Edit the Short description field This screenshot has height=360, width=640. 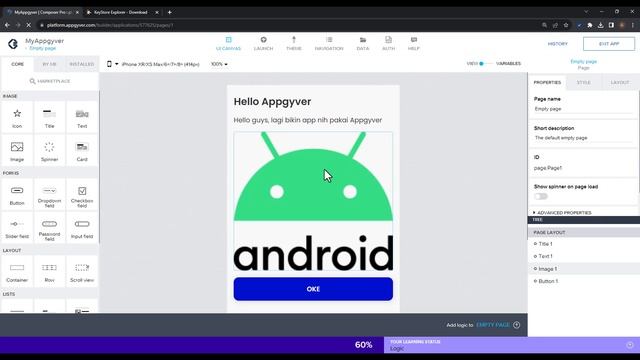coord(583,138)
